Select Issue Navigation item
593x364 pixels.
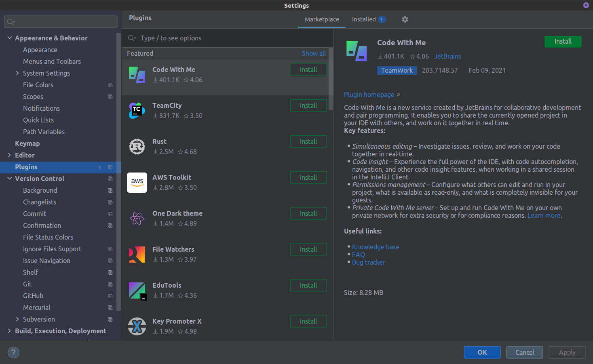(x=46, y=261)
